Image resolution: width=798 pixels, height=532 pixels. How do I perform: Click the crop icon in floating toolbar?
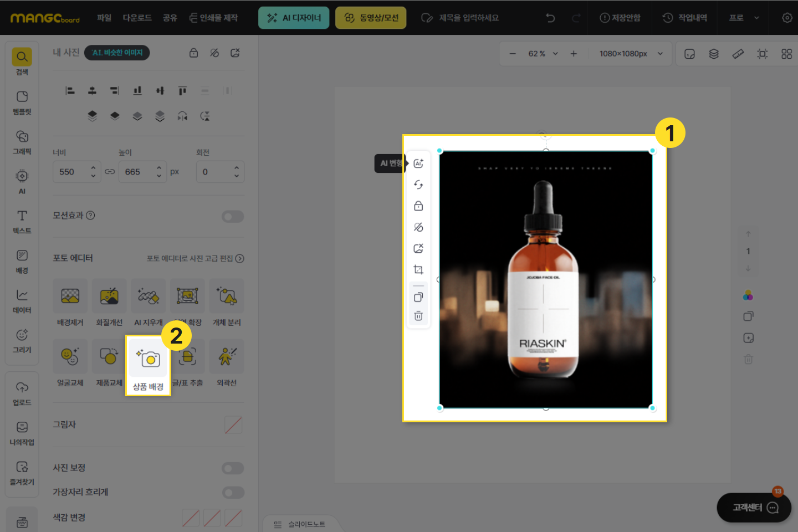(418, 270)
